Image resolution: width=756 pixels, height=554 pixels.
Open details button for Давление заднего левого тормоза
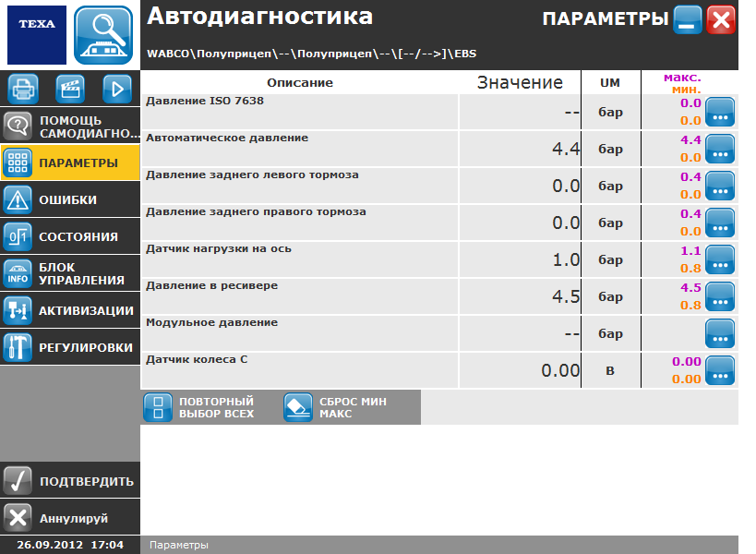point(720,186)
